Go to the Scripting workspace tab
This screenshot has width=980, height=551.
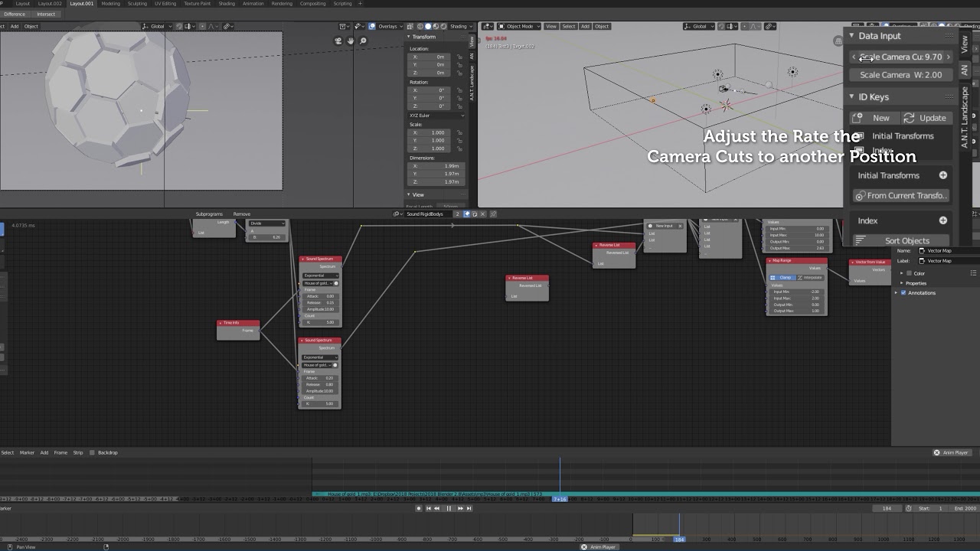(342, 3)
